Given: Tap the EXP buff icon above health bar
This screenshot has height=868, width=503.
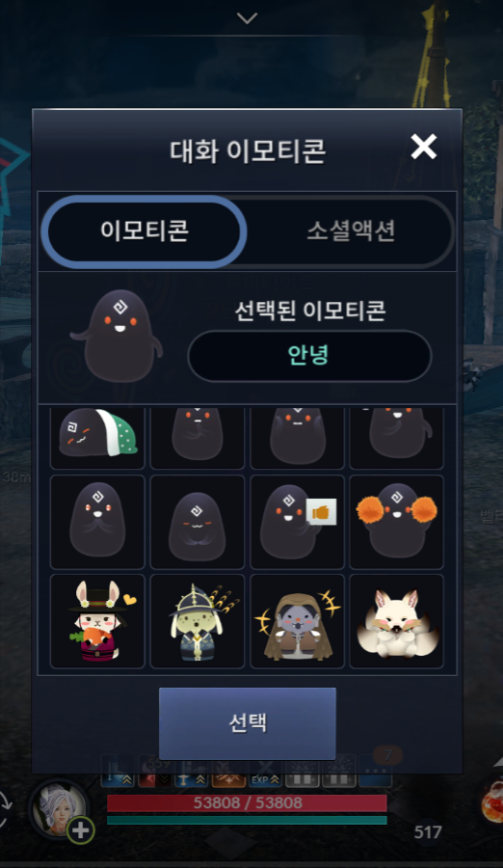Looking at the screenshot, I should pos(264,773).
